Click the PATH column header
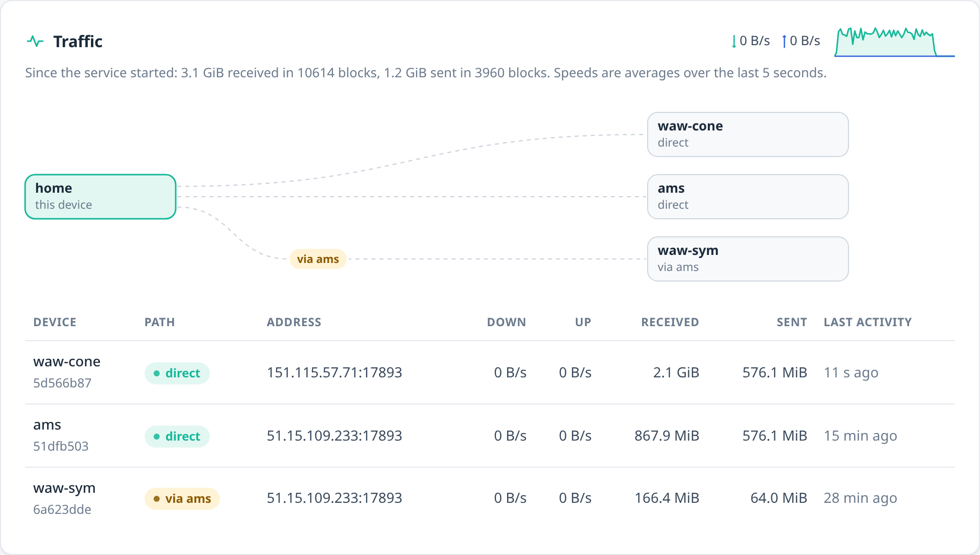980x555 pixels. click(x=160, y=322)
